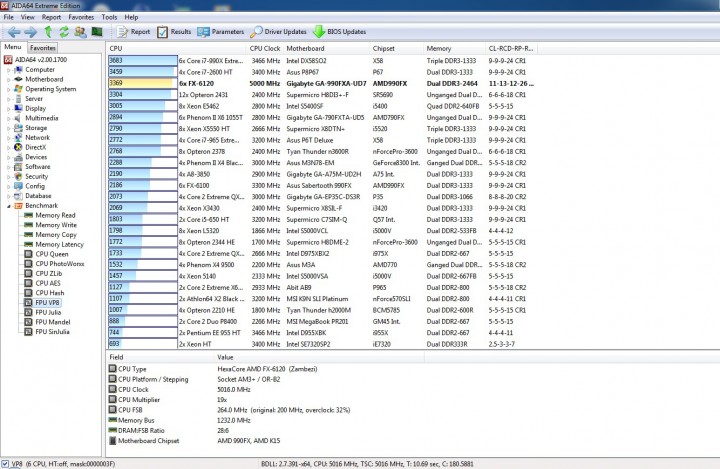This screenshot has width=720, height=469.
Task: Go back with the blue left arrow
Action: [14, 32]
